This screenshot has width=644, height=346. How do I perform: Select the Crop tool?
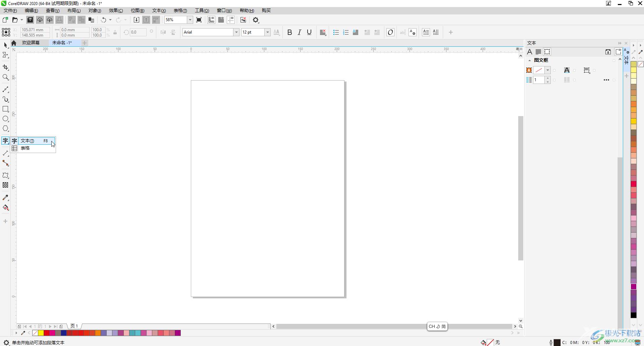[x=5, y=67]
